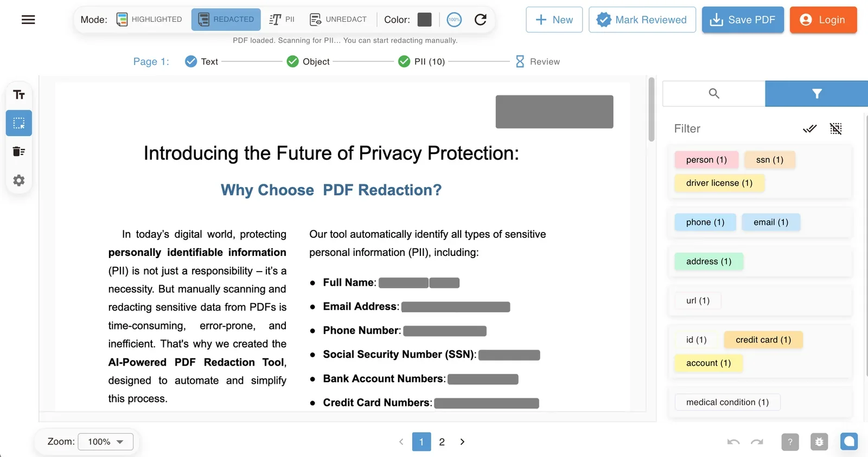Deselect all filters icon
This screenshot has width=868, height=457.
coord(836,128)
